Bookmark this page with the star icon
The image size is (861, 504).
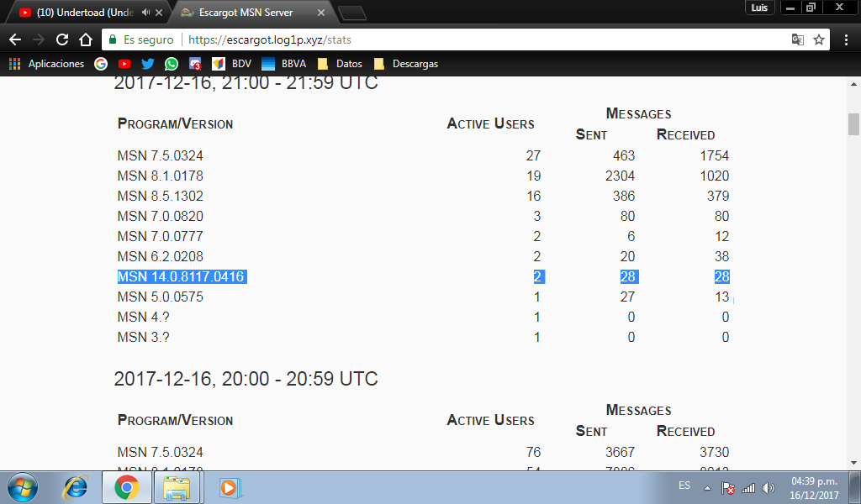click(x=819, y=39)
